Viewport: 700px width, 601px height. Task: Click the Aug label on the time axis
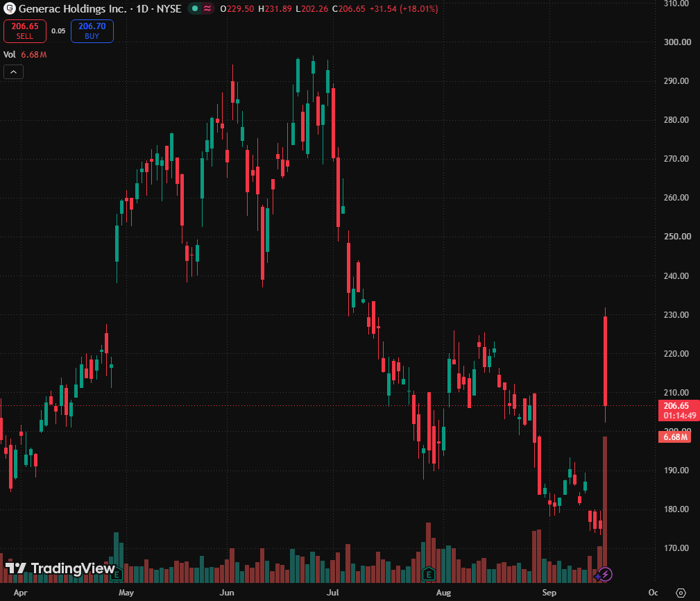443,593
